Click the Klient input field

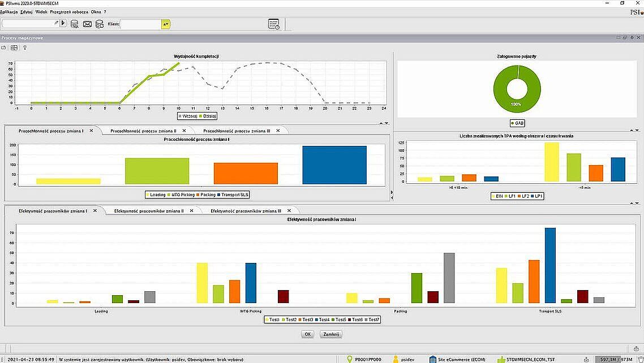[140, 24]
